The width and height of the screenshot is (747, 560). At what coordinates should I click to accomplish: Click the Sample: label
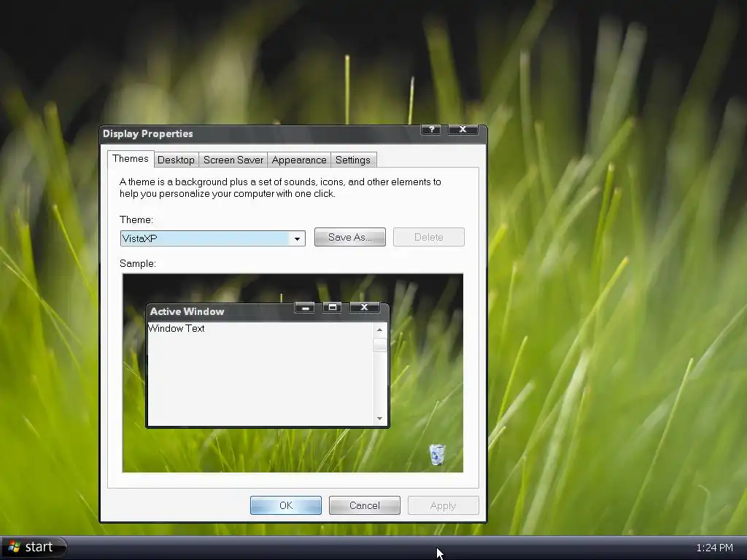(x=138, y=263)
